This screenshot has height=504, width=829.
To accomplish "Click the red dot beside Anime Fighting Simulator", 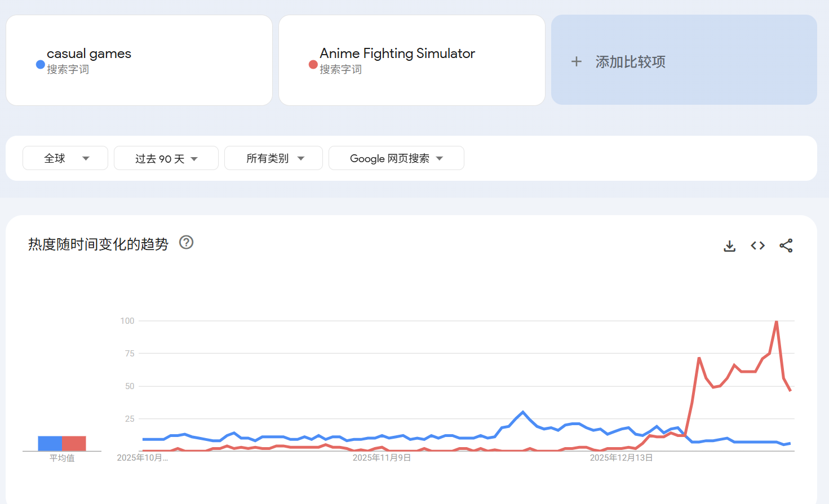I will click(x=313, y=64).
